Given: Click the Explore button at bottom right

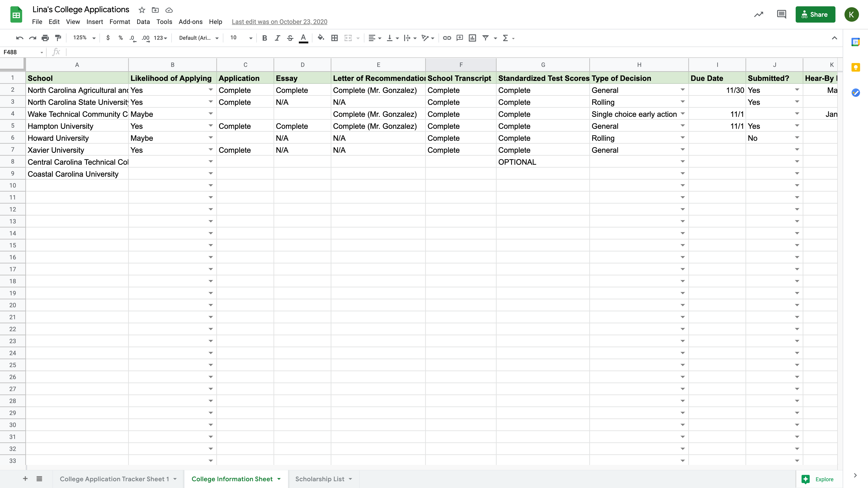Looking at the screenshot, I should [x=819, y=479].
